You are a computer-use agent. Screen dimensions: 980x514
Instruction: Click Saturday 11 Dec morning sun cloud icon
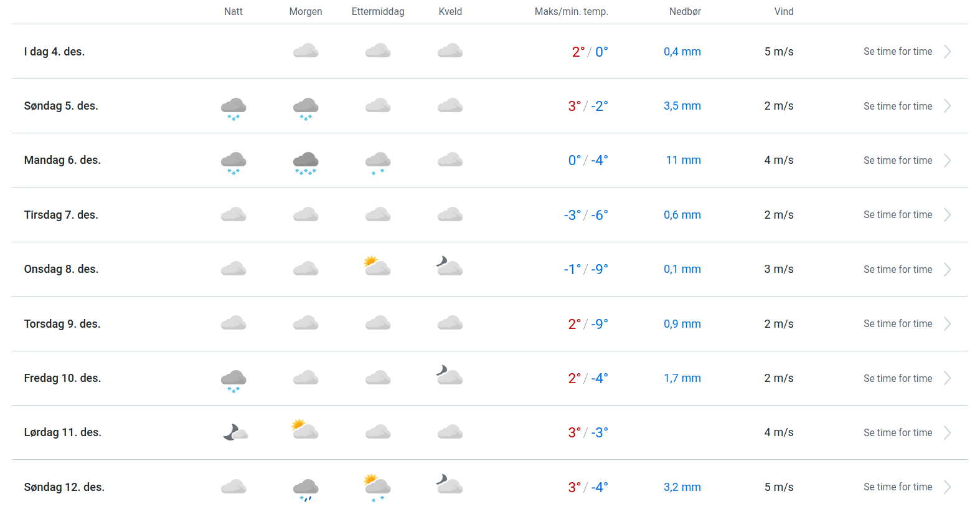[x=305, y=429]
